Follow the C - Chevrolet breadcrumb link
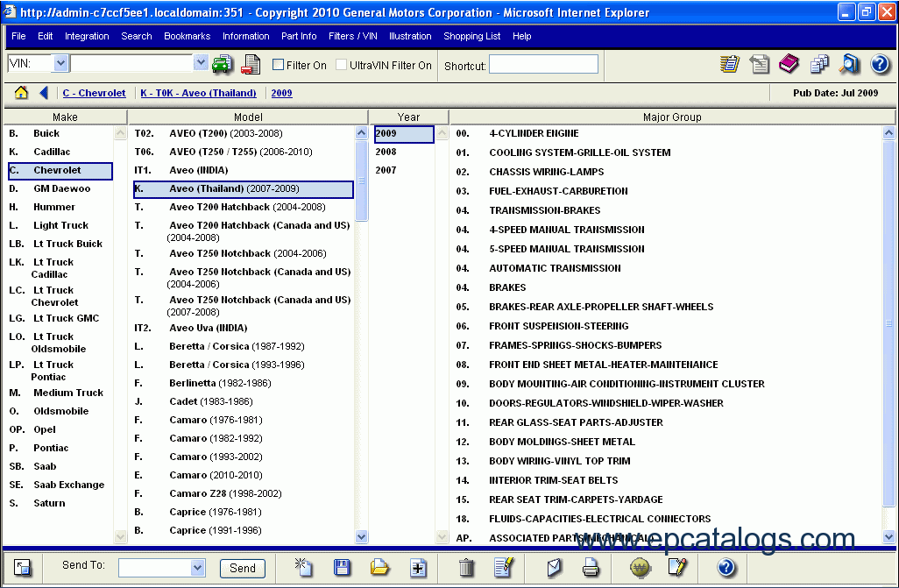The image size is (899, 588). click(94, 93)
